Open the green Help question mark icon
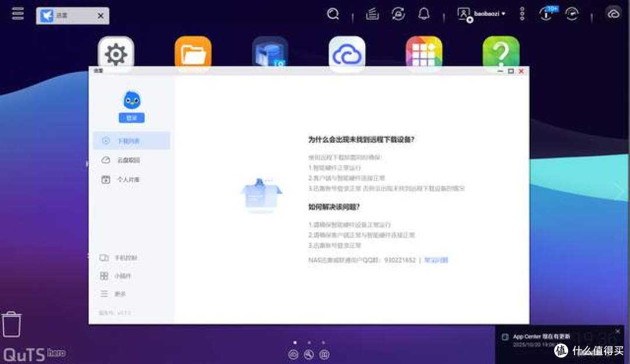Image resolution: width=630 pixels, height=364 pixels. [x=501, y=54]
